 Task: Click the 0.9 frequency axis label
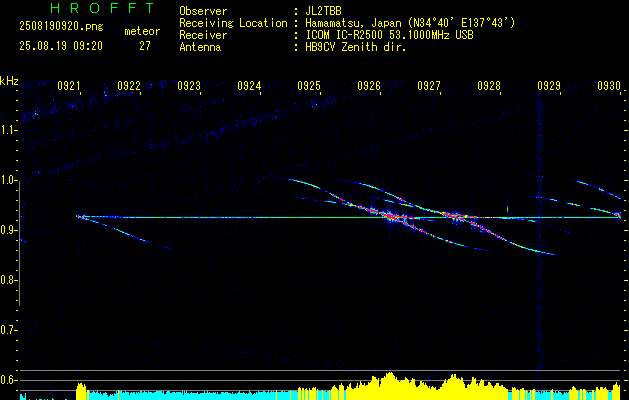(x=8, y=230)
